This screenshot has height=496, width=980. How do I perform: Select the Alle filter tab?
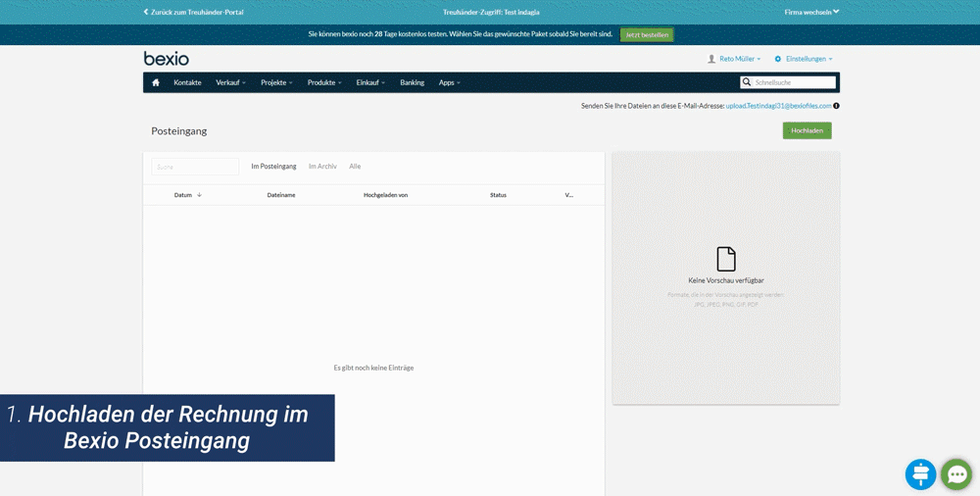pyautogui.click(x=355, y=167)
